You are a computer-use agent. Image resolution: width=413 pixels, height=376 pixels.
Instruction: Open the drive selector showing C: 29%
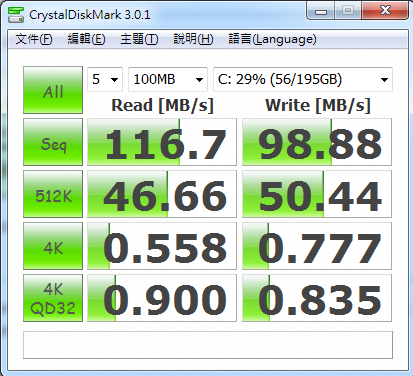pyautogui.click(x=303, y=79)
